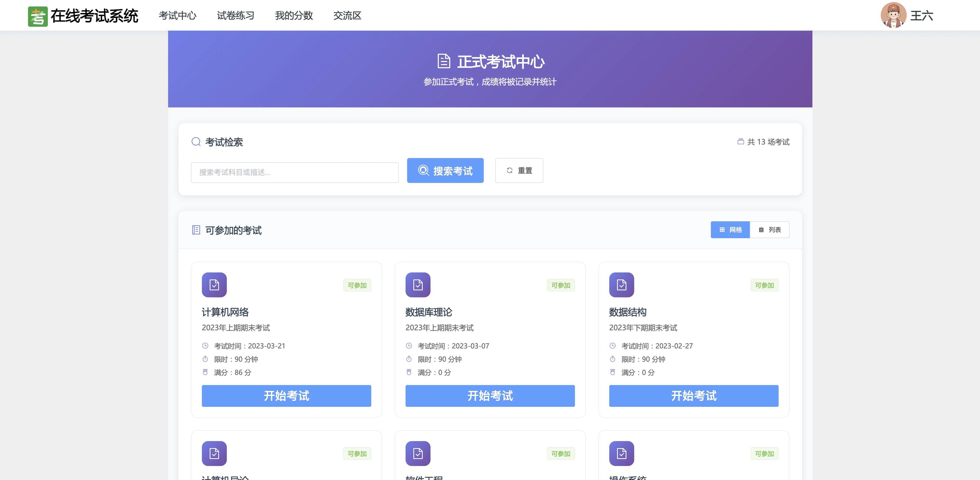The height and width of the screenshot is (480, 980).
Task: Open user menu 王六
Action: pyautogui.click(x=921, y=16)
